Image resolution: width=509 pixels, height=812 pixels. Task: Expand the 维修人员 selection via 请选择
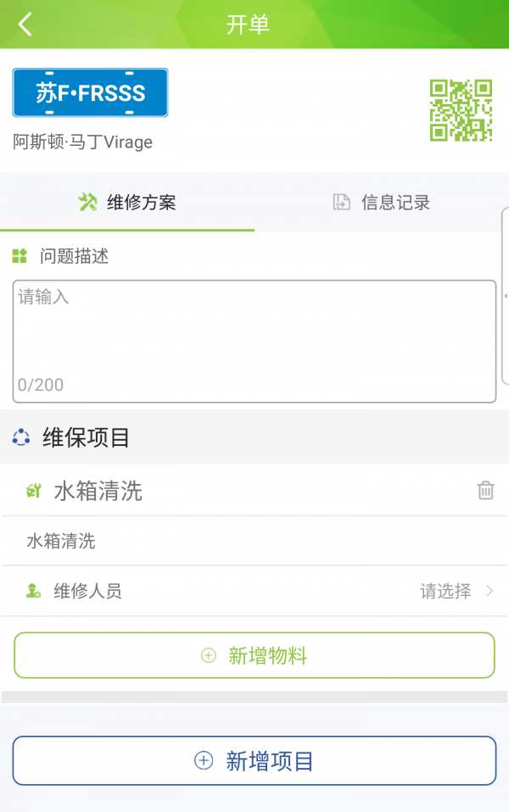pyautogui.click(x=445, y=592)
